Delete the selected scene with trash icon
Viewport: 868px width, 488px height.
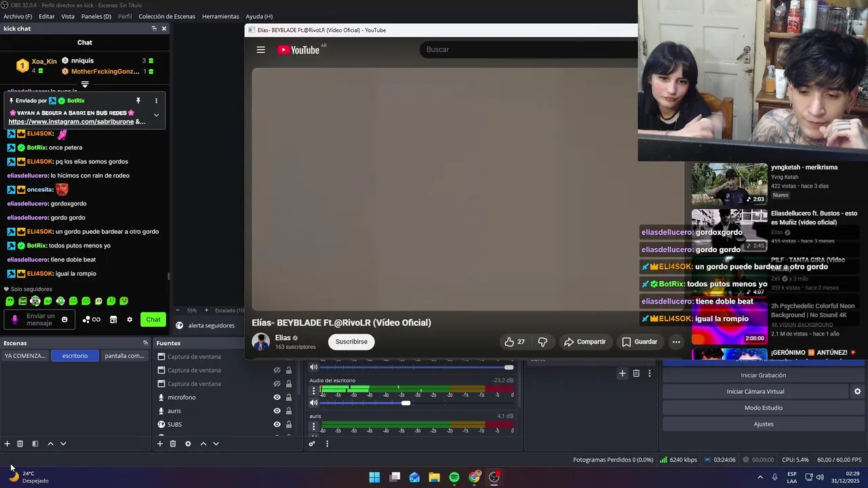pos(20,444)
